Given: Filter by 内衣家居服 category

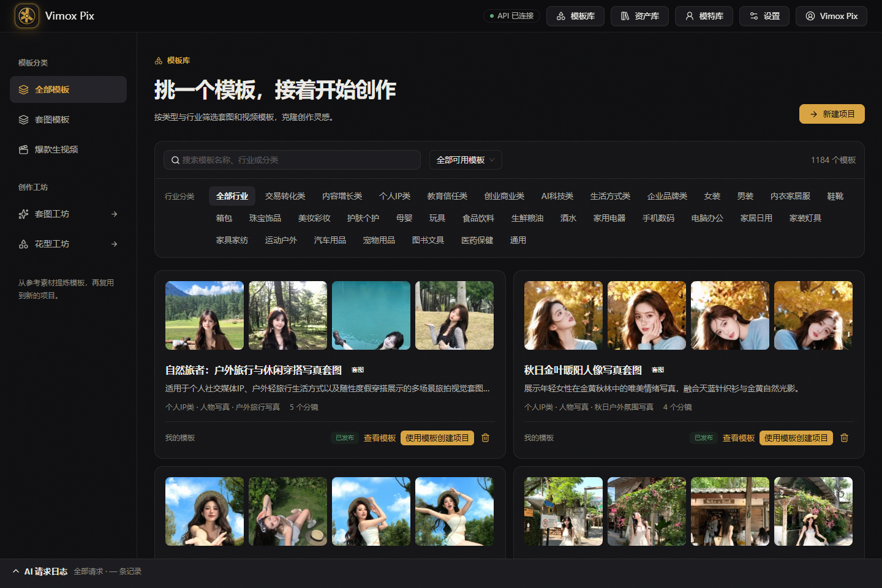Looking at the screenshot, I should pos(790,196).
